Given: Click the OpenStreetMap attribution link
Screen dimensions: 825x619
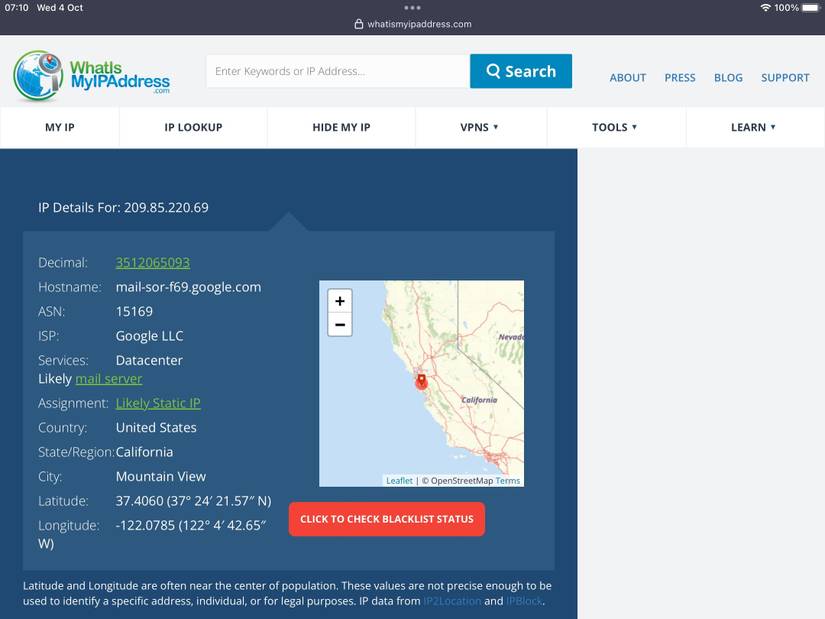Looking at the screenshot, I should coord(459,480).
